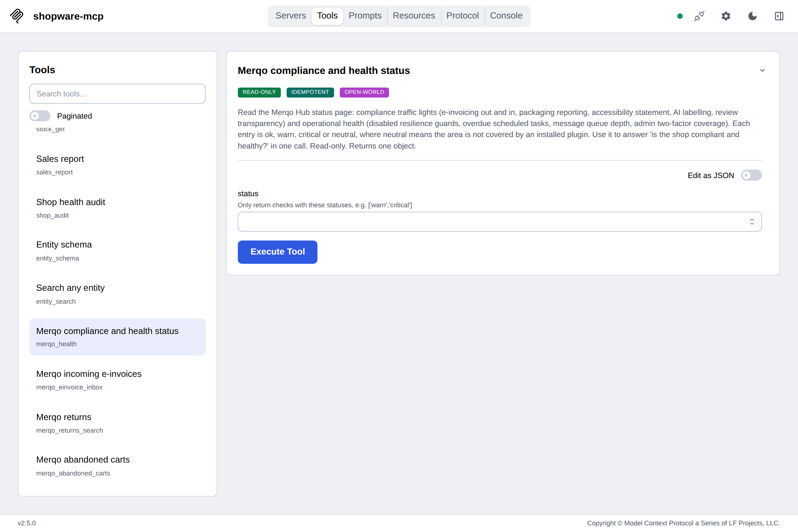Open the status dropdown field
The image size is (798, 532).
(499, 222)
